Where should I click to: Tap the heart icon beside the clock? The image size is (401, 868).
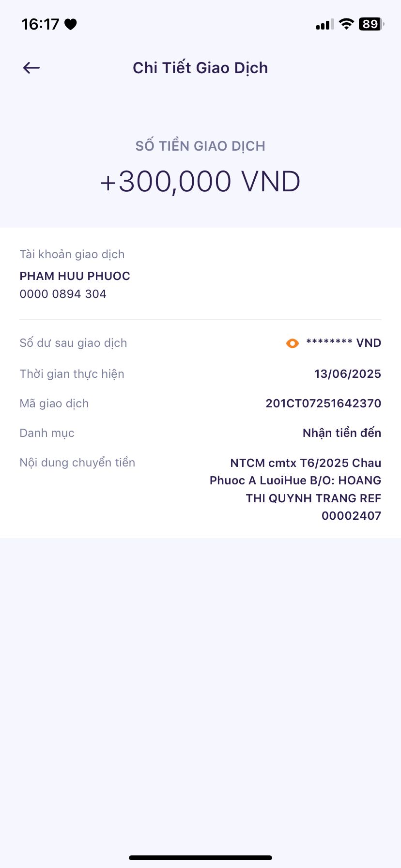tap(71, 24)
